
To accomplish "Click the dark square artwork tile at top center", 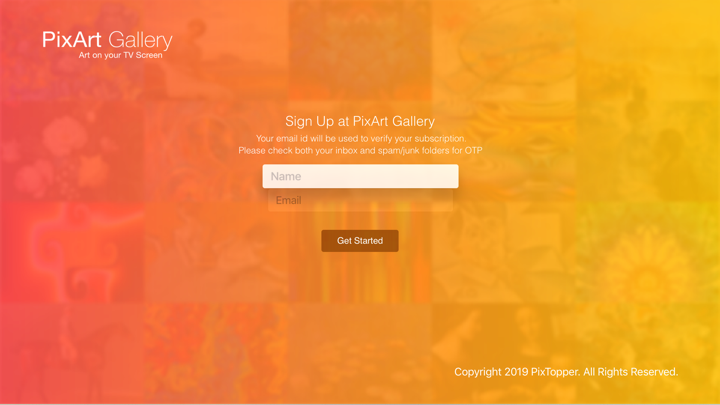I will (360, 51).
